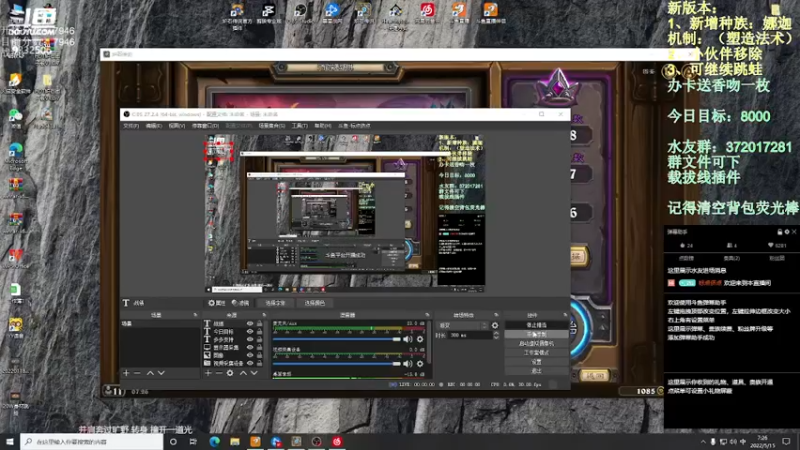Viewport: 800px width, 450px height.
Task: Undock the 混音器 panel via header icon
Action: point(427,315)
